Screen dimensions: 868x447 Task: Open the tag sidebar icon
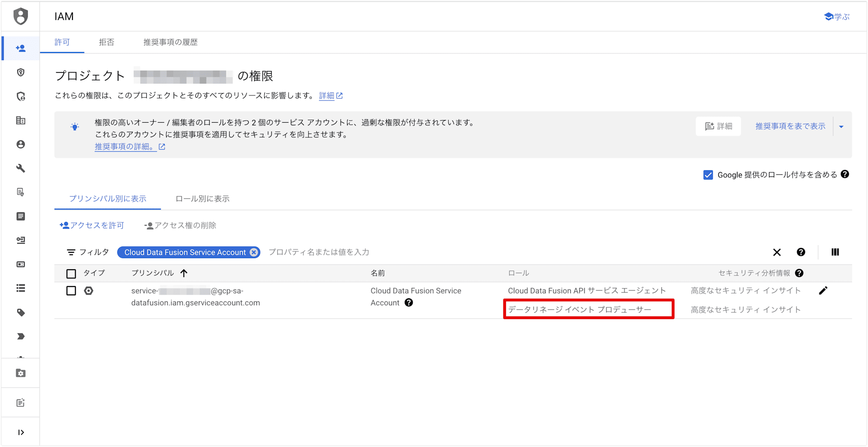tap(20, 312)
